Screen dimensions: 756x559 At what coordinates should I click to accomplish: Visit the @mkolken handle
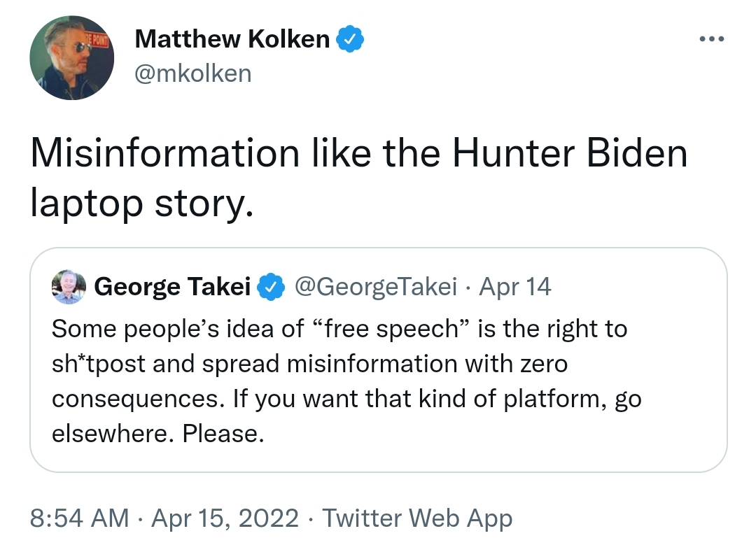coord(193,73)
